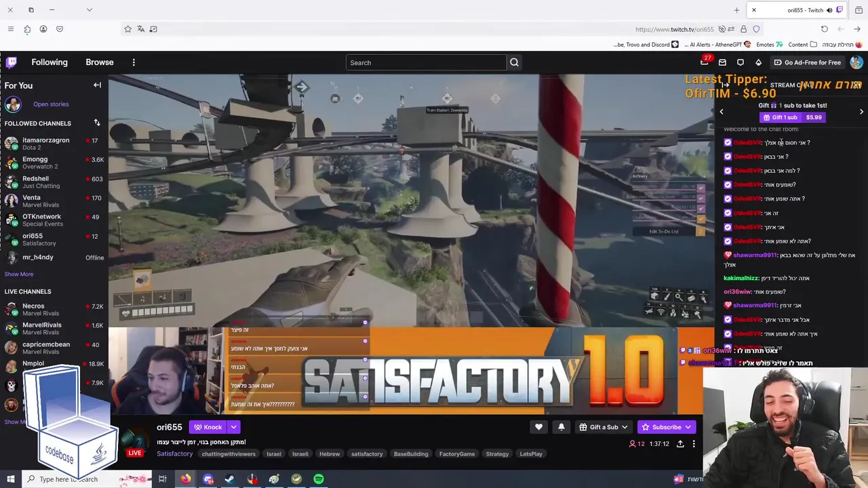Open the Firefox account icon
The image size is (868, 488).
pos(43,29)
